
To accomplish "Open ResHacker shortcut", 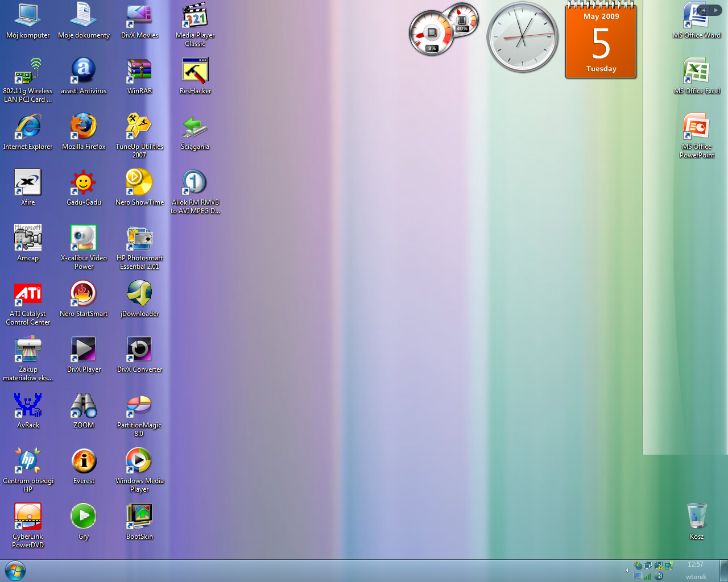I will pyautogui.click(x=195, y=76).
